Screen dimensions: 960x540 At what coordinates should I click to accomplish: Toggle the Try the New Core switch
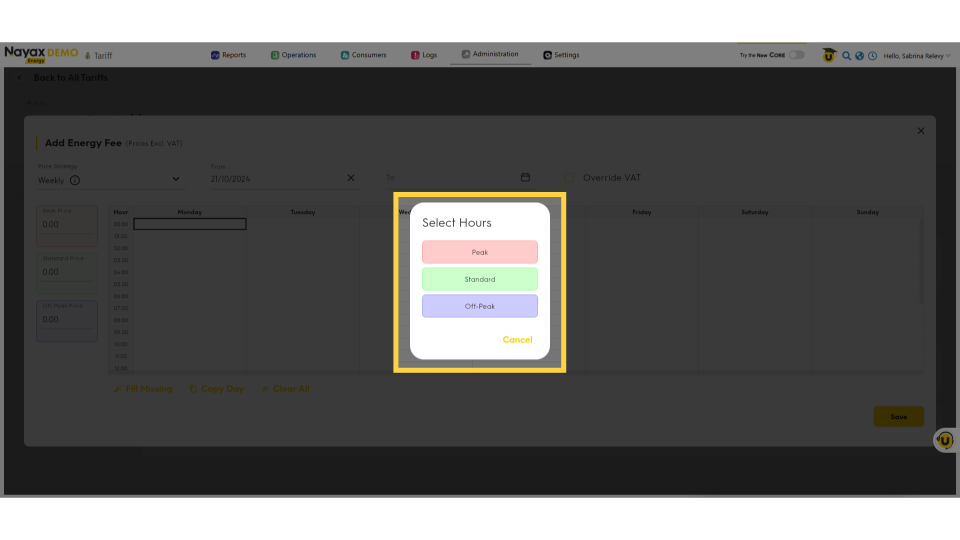coord(796,55)
